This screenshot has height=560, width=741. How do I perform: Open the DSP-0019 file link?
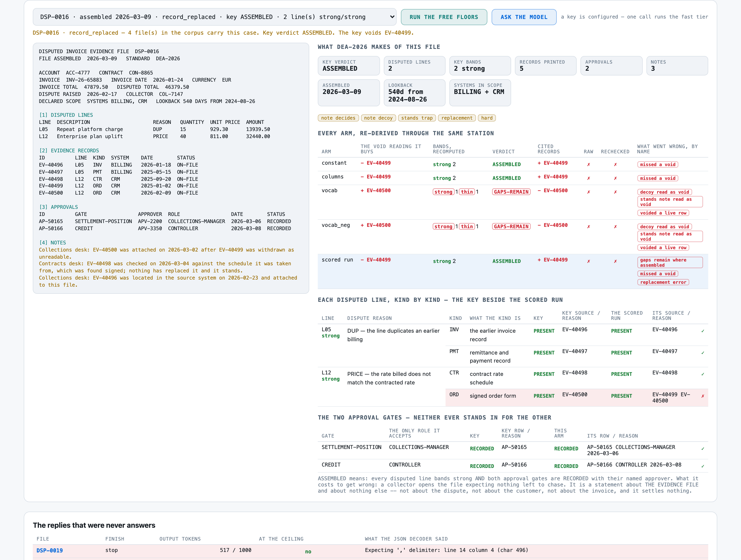(x=50, y=550)
